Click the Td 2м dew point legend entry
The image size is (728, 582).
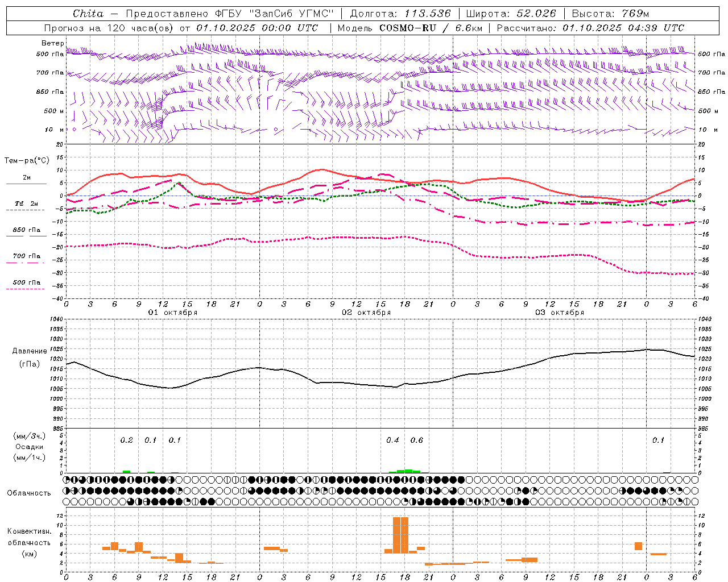click(x=26, y=203)
